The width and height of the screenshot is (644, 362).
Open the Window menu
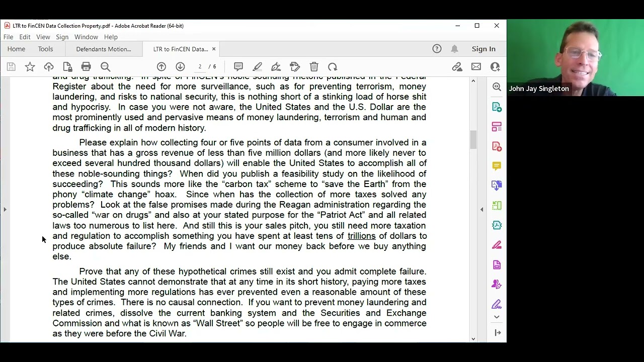(x=86, y=37)
